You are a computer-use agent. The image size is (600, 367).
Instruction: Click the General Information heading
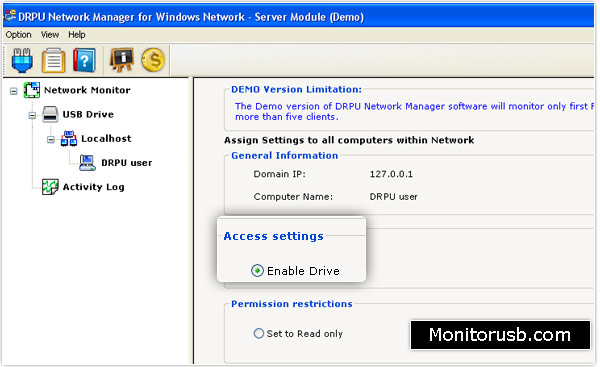[284, 155]
